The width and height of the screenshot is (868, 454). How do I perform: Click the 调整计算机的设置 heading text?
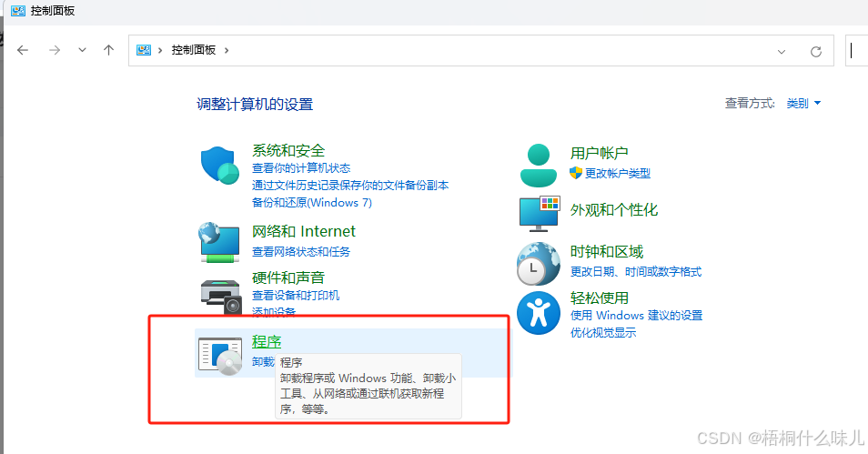[x=255, y=104]
